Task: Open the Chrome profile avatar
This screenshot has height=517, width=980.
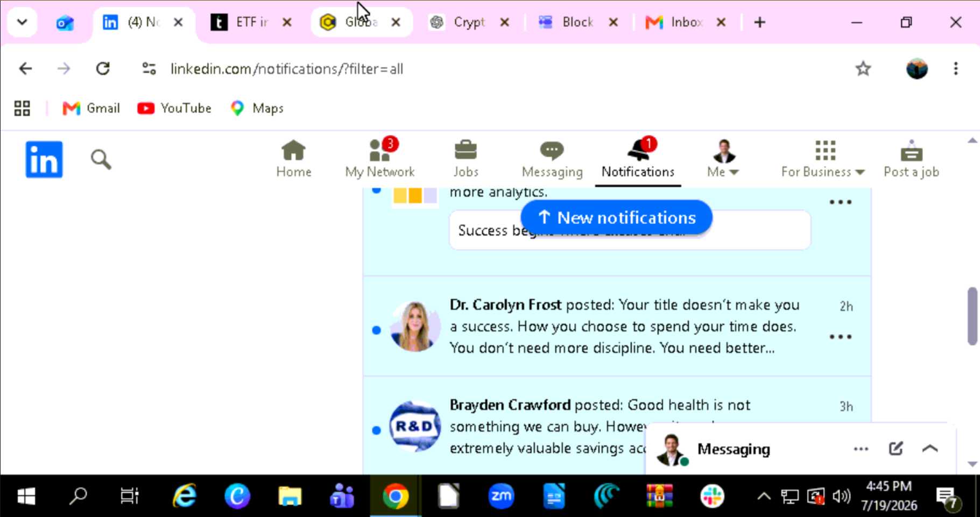Action: point(916,69)
